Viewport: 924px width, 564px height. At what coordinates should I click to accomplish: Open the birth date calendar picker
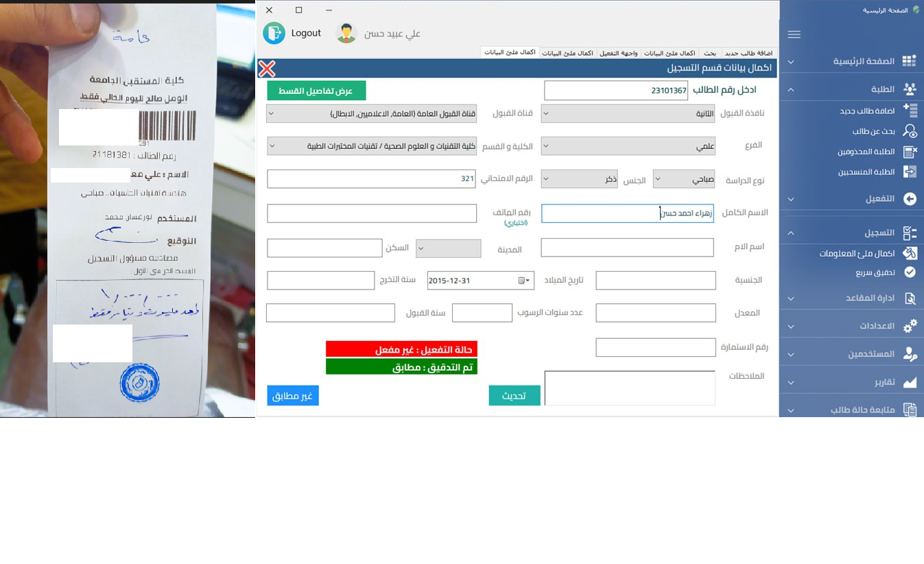(x=524, y=281)
